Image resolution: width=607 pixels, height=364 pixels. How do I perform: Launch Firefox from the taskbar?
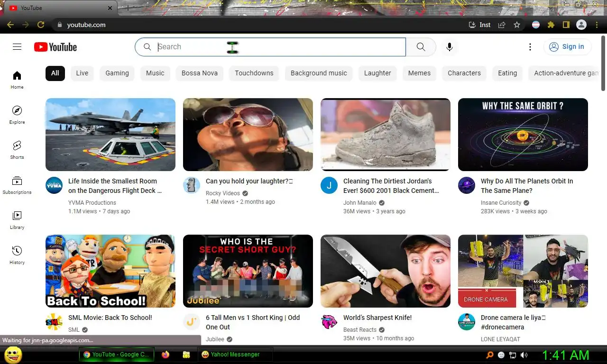point(165,355)
